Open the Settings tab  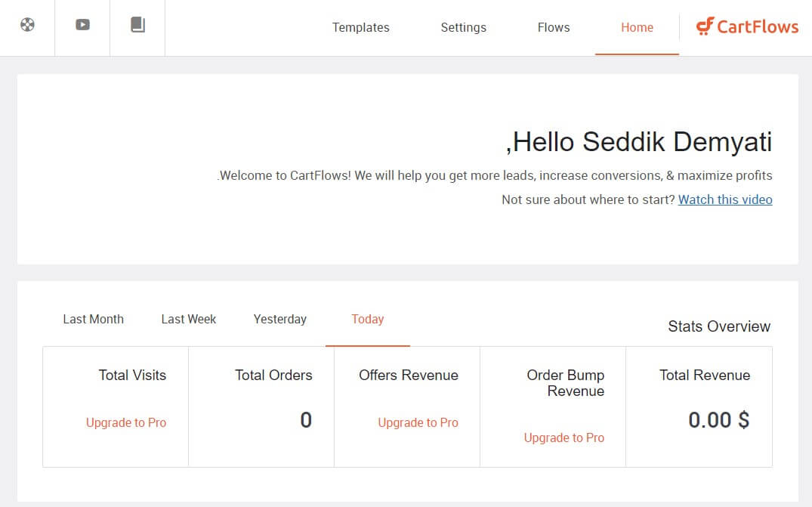[464, 27]
